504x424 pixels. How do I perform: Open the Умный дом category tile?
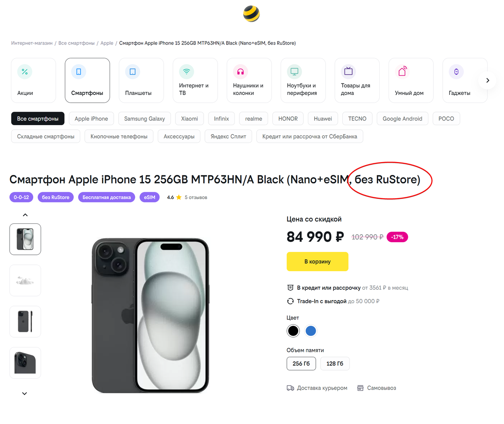coord(411,80)
